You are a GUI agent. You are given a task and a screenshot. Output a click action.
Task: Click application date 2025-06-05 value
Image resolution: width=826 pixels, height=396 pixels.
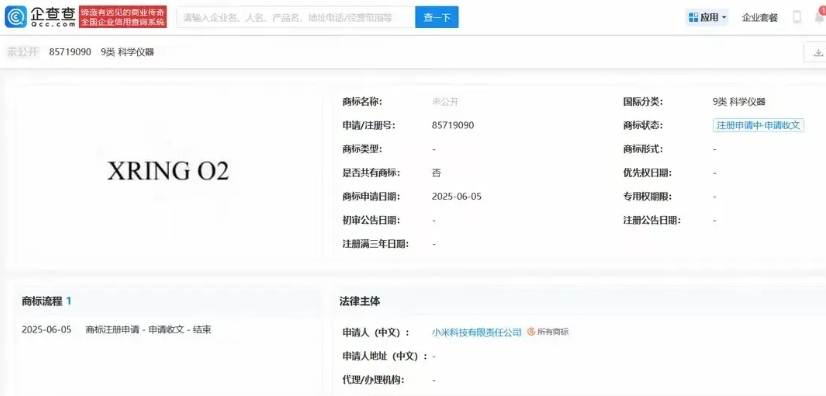(x=456, y=196)
